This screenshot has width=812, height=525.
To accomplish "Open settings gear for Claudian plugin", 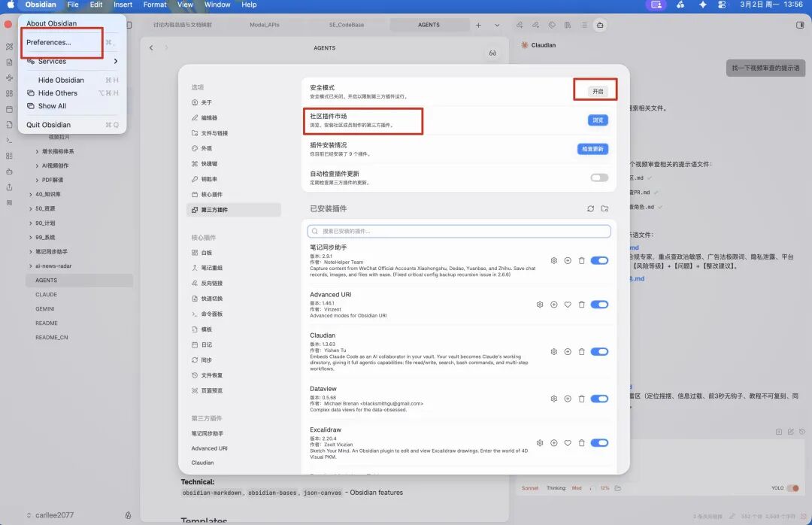I will pos(554,352).
